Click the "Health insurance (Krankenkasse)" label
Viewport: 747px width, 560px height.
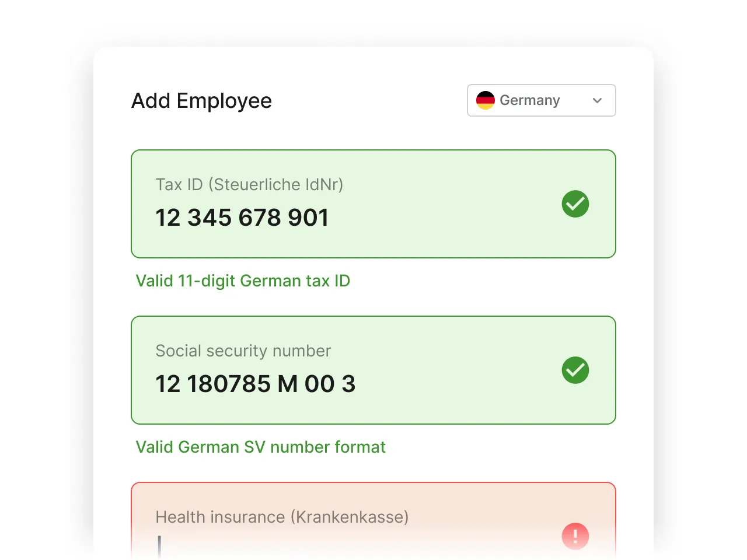[282, 517]
